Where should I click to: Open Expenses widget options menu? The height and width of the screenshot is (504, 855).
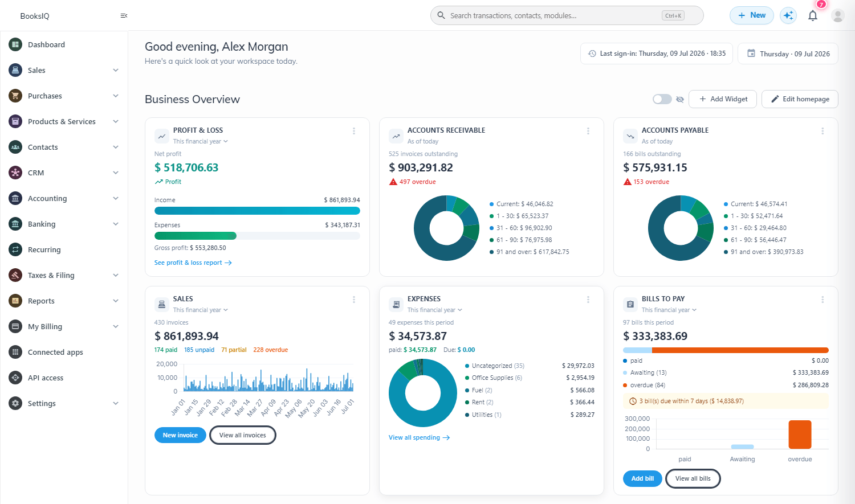click(x=588, y=300)
